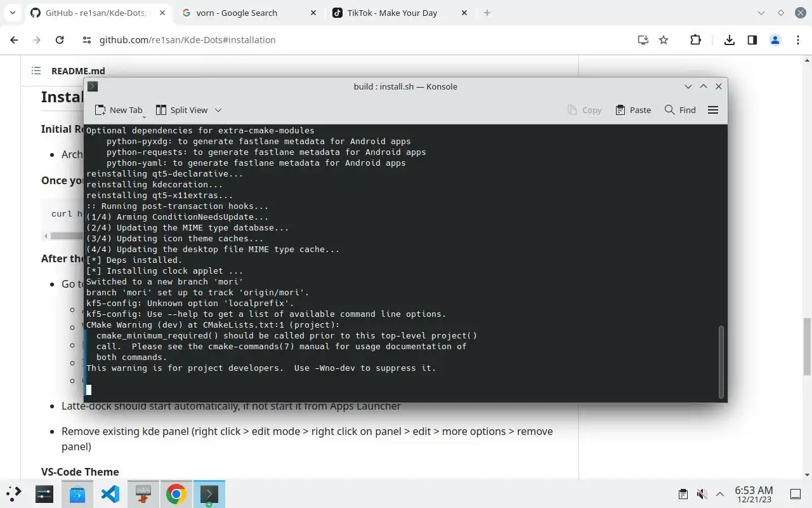
Task: Close the TikTok tab
Action: coord(464,13)
